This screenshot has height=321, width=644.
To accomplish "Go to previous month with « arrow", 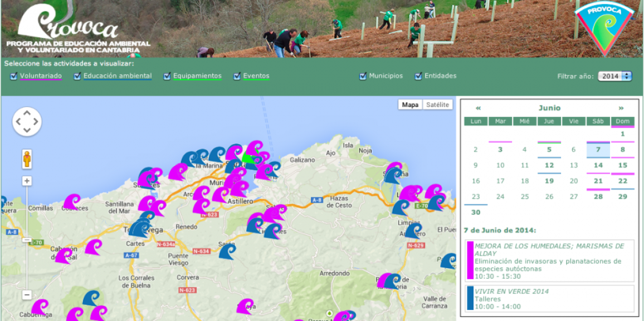I will [x=478, y=108].
